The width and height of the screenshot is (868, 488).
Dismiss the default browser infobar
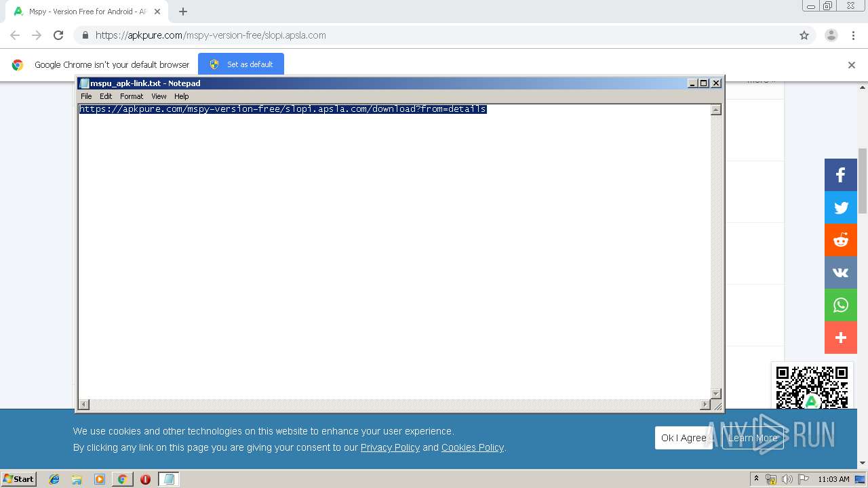click(x=852, y=65)
